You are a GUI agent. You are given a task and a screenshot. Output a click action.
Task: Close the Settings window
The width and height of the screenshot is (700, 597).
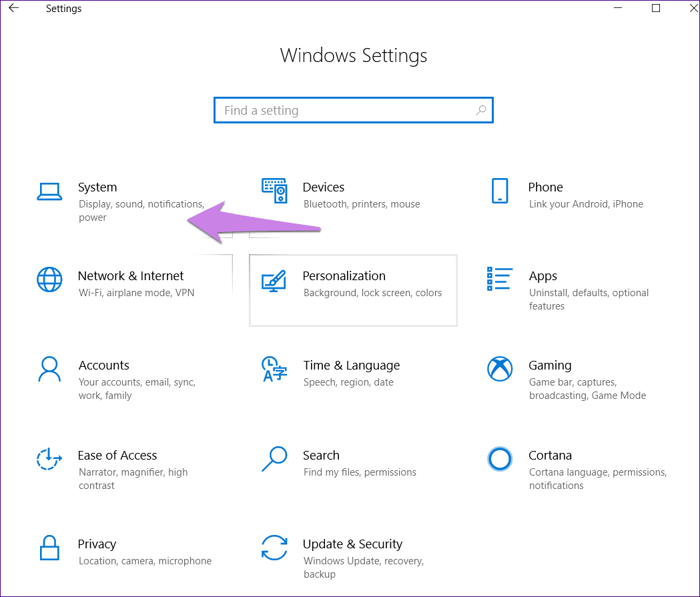[x=693, y=8]
